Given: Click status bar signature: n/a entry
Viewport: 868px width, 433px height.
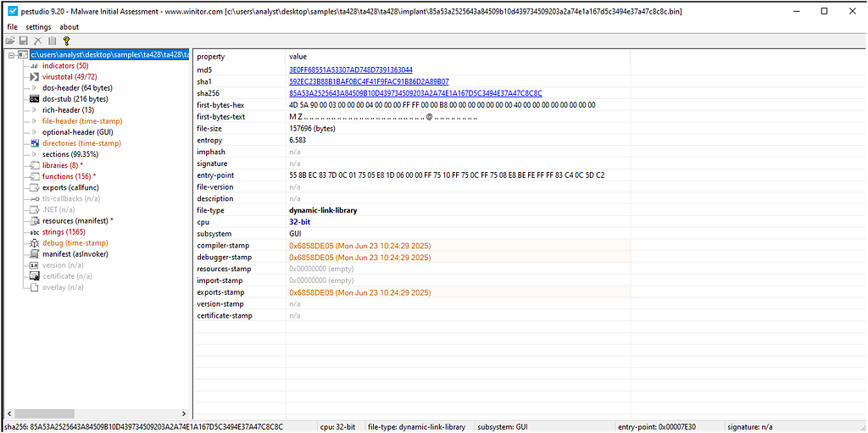Looking at the screenshot, I should 752,427.
